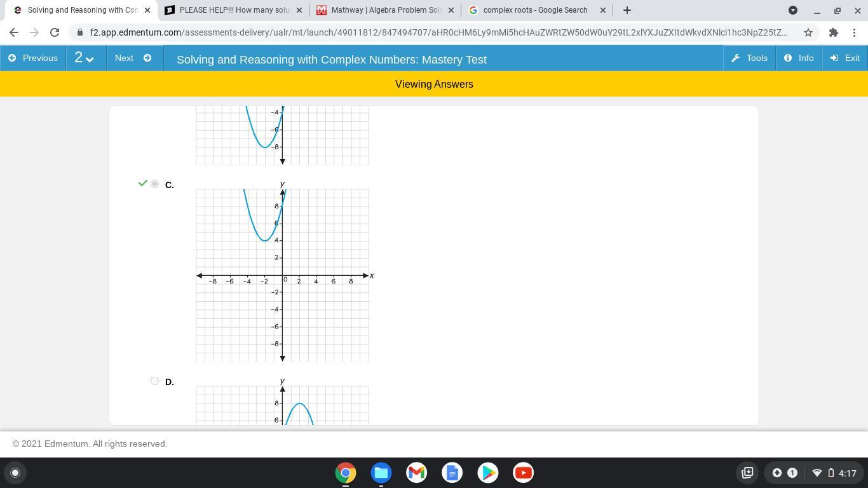Open the tab search dropdown arrow
This screenshot has height=488, width=868.
tap(793, 10)
